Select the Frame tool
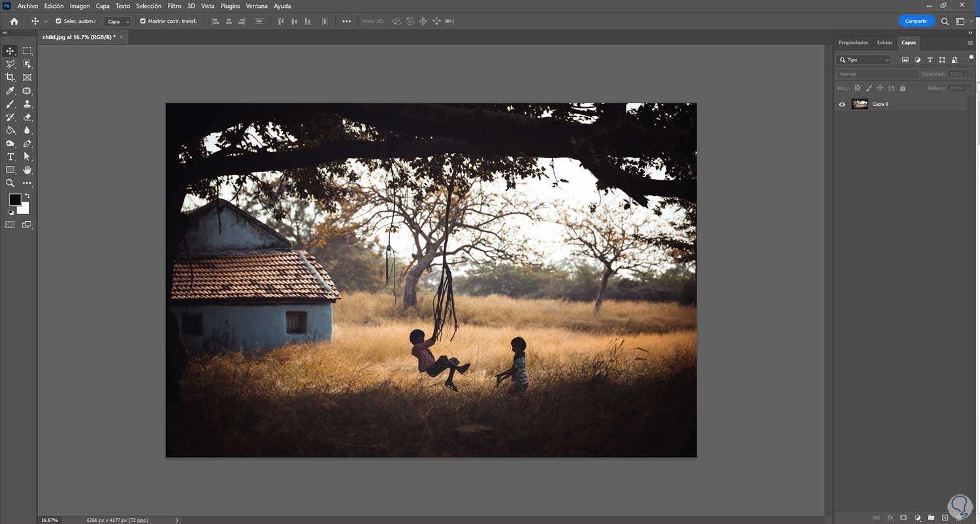Viewport: 980px width, 524px height. (27, 77)
